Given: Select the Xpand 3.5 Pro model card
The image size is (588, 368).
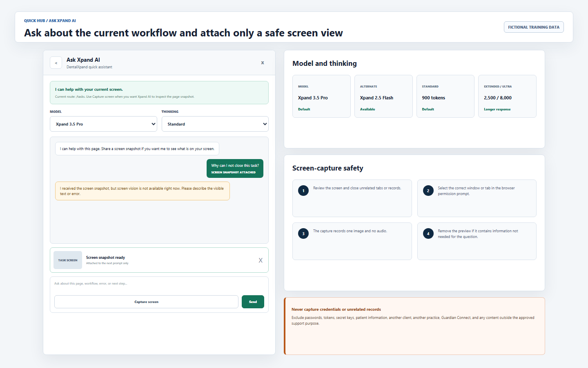Looking at the screenshot, I should [321, 96].
